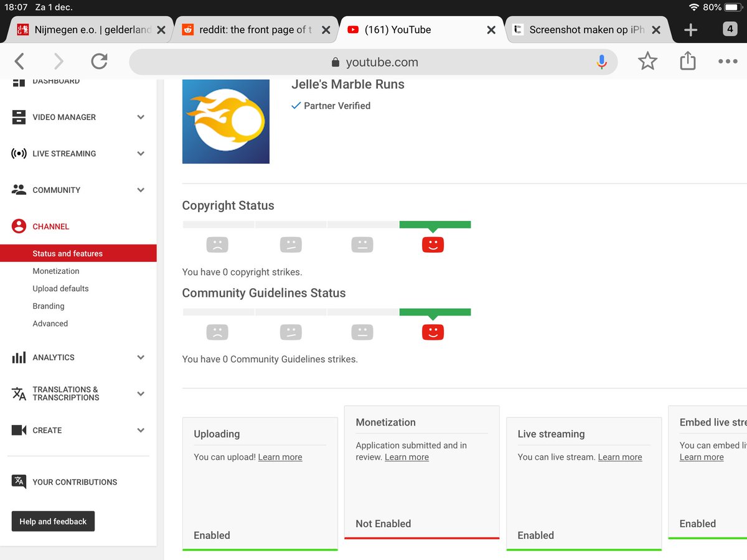Click the red Channel account icon
747x560 pixels.
pyautogui.click(x=19, y=226)
